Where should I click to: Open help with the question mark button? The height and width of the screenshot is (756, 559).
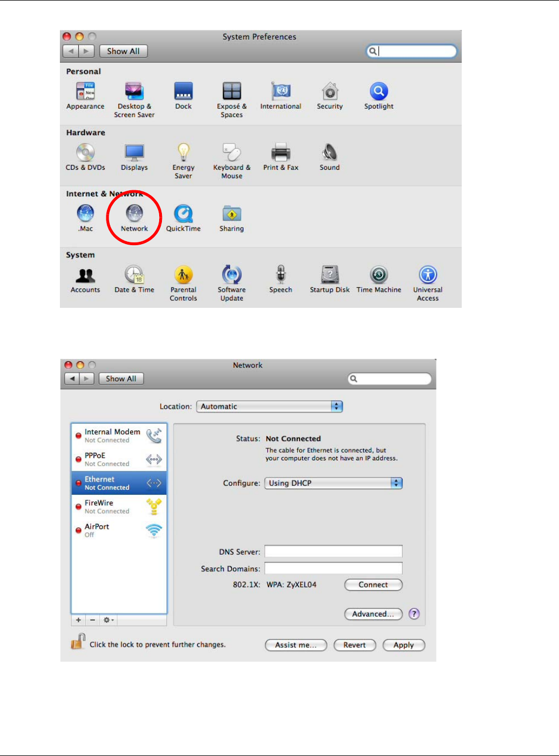point(414,614)
